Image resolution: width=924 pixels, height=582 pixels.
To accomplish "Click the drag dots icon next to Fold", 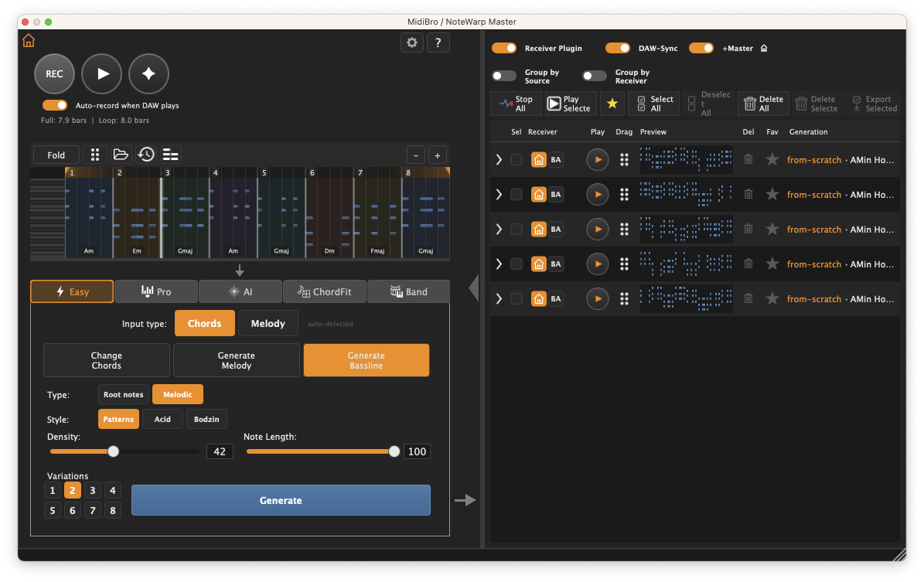I will [x=95, y=155].
